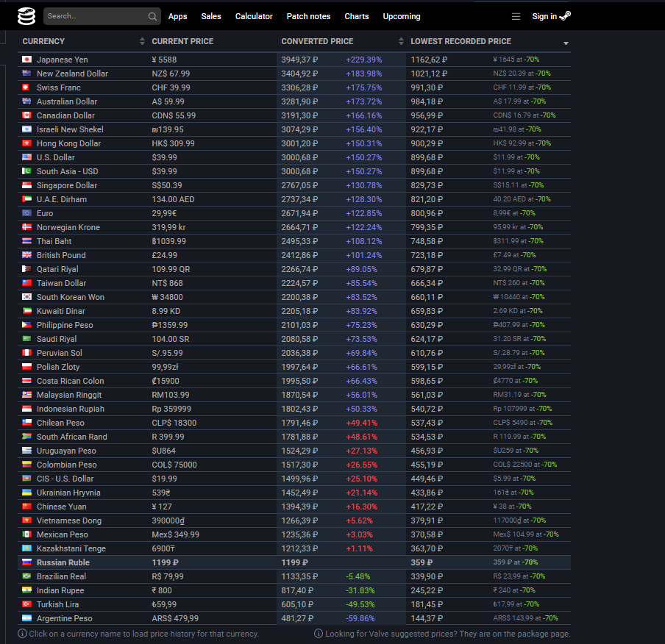Open the Upcoming menu item

pos(401,16)
